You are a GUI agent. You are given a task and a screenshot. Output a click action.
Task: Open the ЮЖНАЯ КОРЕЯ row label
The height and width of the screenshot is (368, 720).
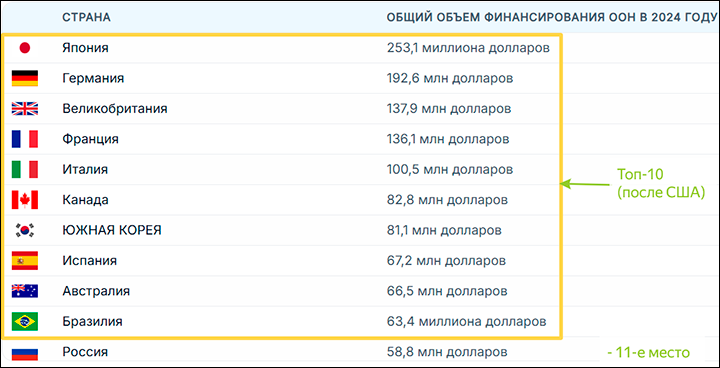(112, 230)
